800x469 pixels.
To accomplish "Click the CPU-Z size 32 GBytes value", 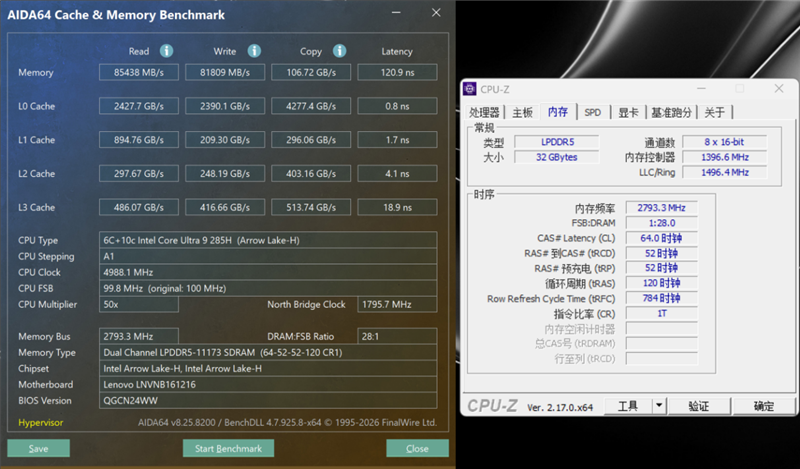I will point(557,157).
